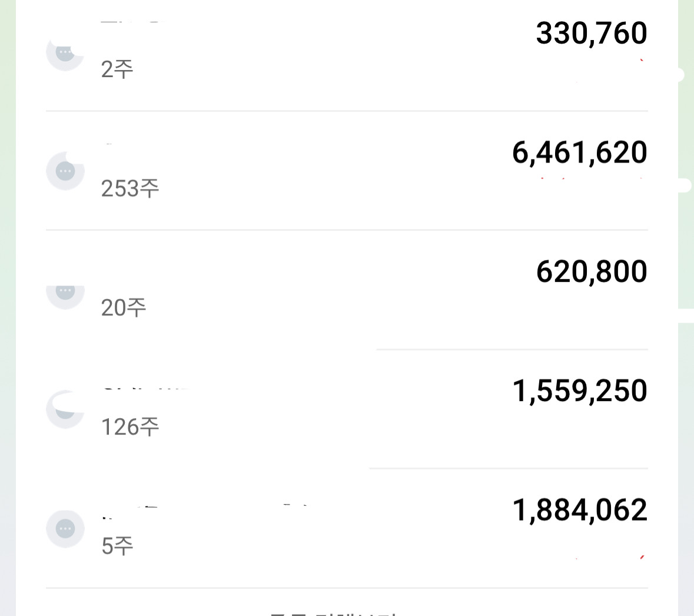694x616 pixels.
Task: Click the stock name above 126주
Action: click(x=145, y=390)
